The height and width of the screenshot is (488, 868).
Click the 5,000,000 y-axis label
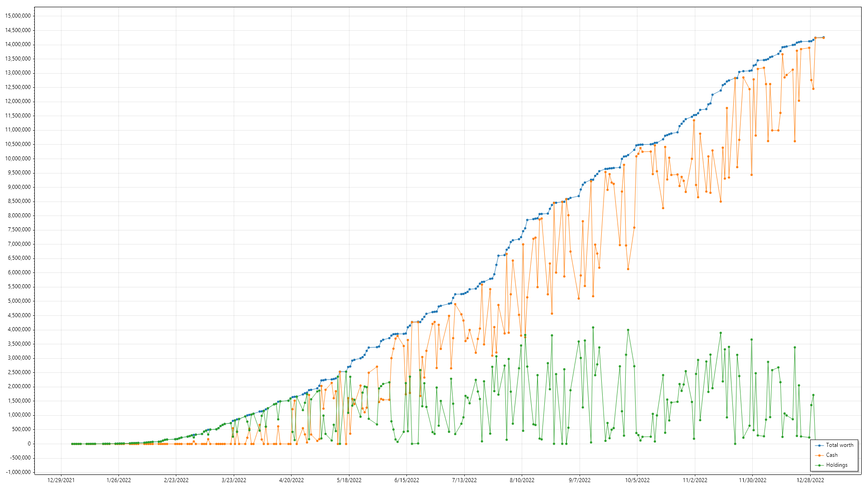pos(19,301)
